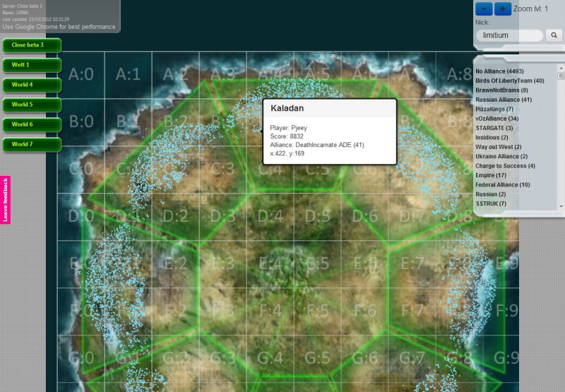Switch to World 4

click(x=32, y=85)
